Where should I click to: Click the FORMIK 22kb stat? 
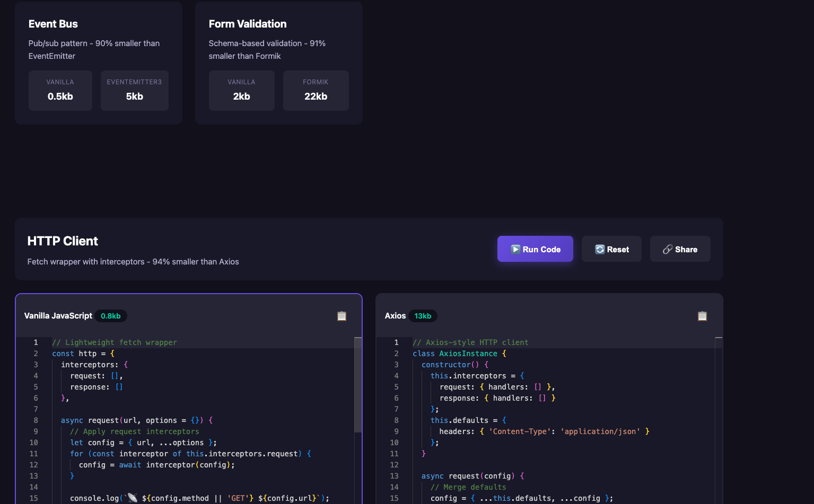[316, 90]
